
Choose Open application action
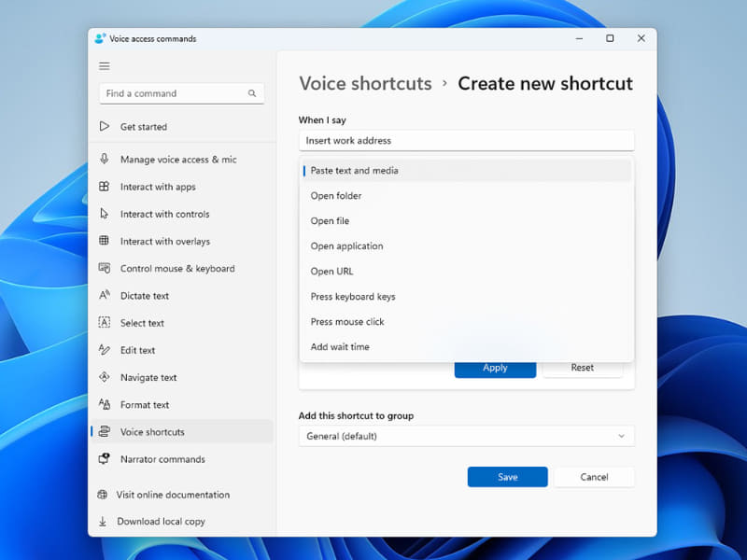tap(466, 246)
